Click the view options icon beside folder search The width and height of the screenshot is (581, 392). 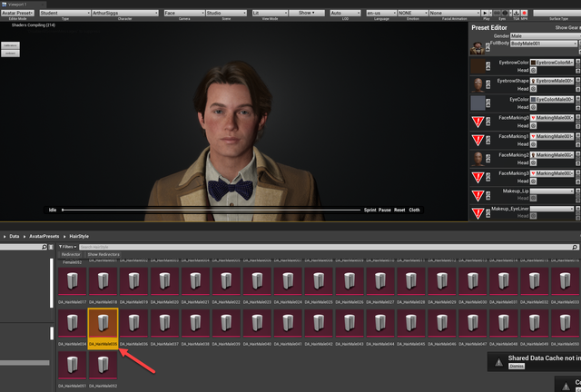click(x=51, y=247)
